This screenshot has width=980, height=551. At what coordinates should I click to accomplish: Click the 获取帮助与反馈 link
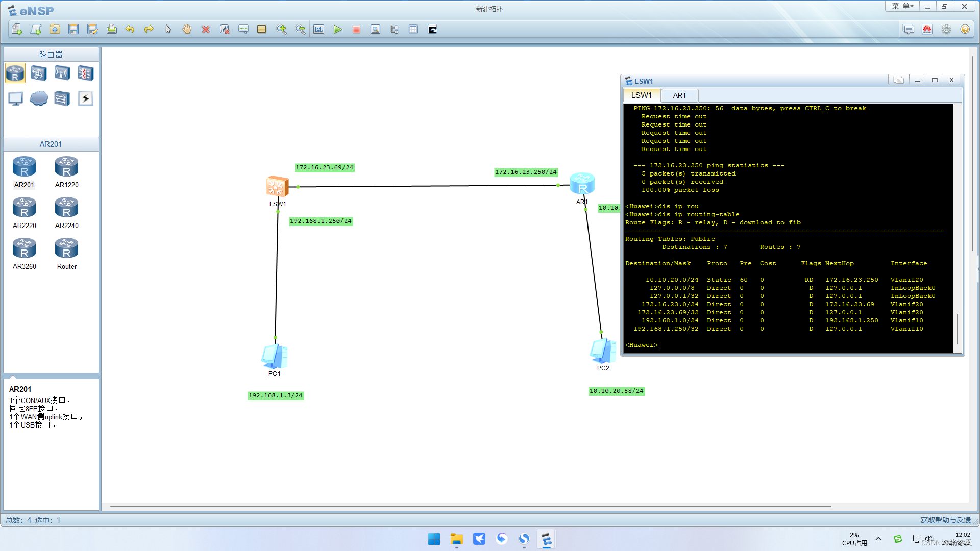[x=945, y=520]
